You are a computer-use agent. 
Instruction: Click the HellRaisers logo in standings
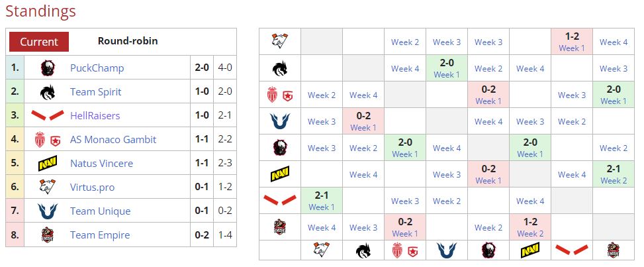pyautogui.click(x=48, y=115)
